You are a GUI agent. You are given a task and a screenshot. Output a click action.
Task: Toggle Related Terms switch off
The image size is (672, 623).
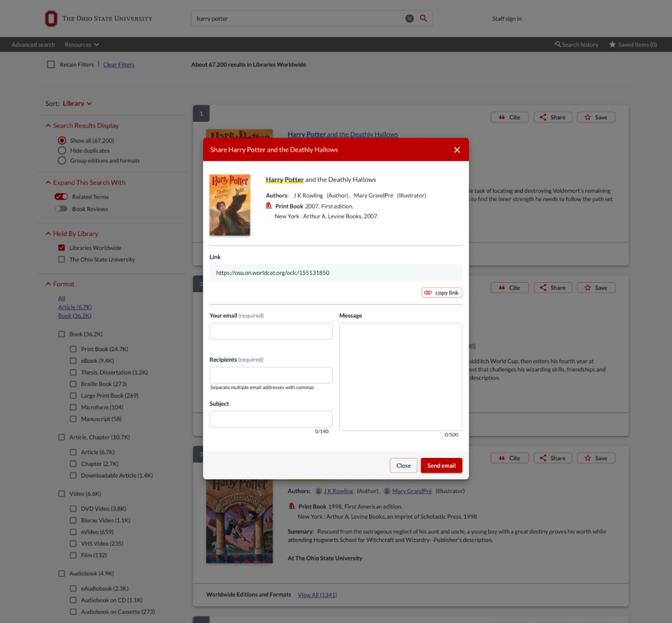pyautogui.click(x=61, y=197)
